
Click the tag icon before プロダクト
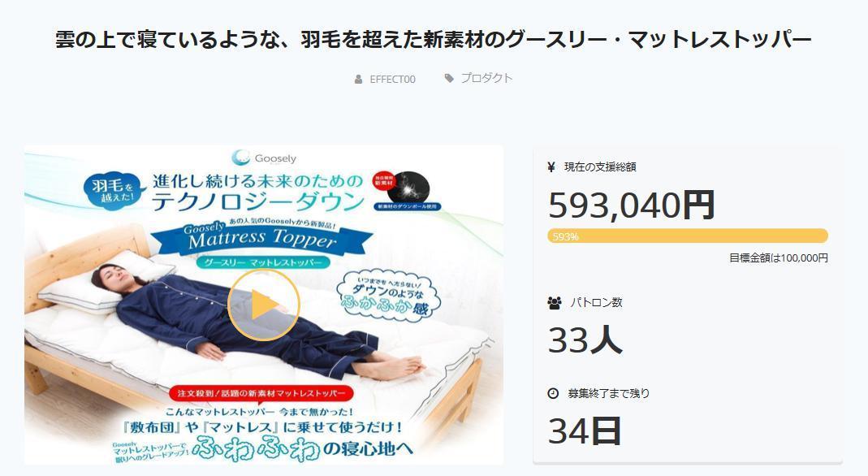pyautogui.click(x=449, y=78)
